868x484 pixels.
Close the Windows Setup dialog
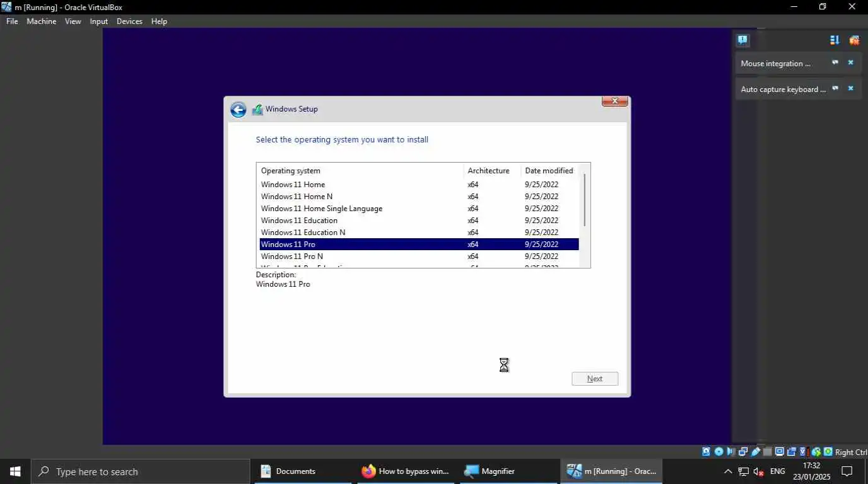614,101
